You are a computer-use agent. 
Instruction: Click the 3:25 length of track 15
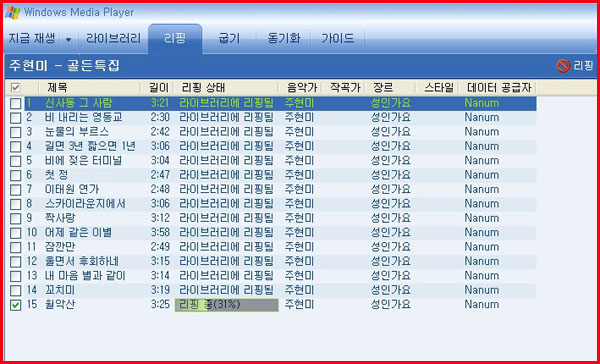(160, 305)
